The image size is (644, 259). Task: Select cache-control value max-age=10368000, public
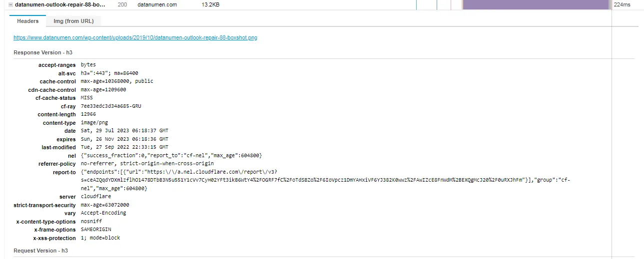[x=117, y=81]
